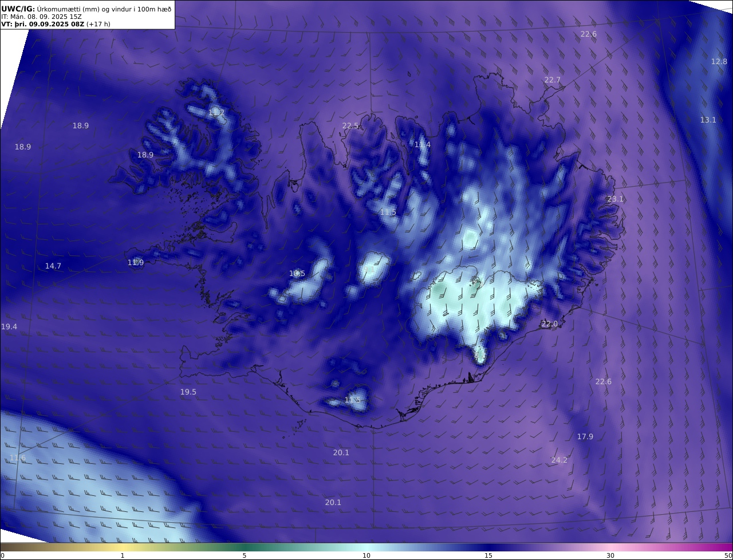Click the 19.4 value label
Viewport: 733px width, 560px height.
(x=9, y=327)
